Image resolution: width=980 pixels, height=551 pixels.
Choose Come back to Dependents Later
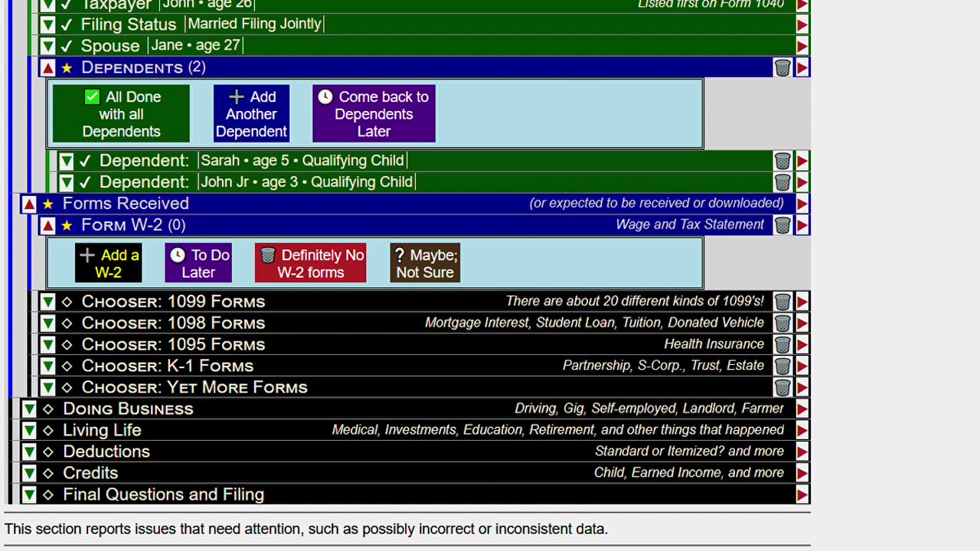point(374,114)
